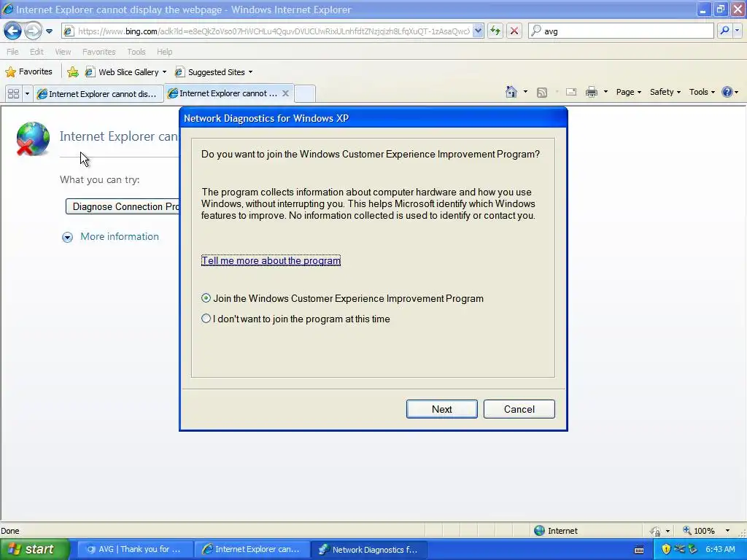The height and width of the screenshot is (560, 747).
Task: Switch to the first Internet Explorer cannot dis... tab
Action: tap(98, 94)
